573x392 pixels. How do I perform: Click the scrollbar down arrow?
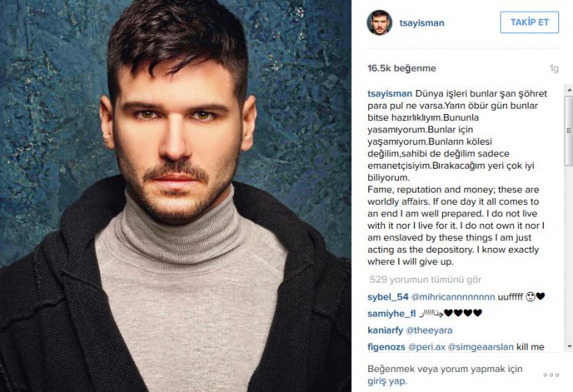click(569, 346)
